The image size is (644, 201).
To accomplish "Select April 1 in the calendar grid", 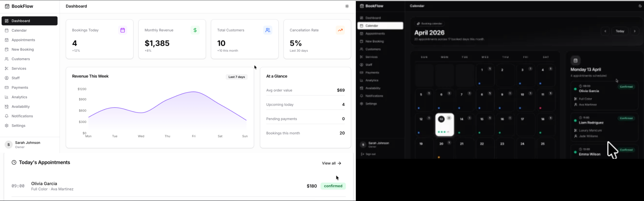I will pyautogui.click(x=485, y=76).
